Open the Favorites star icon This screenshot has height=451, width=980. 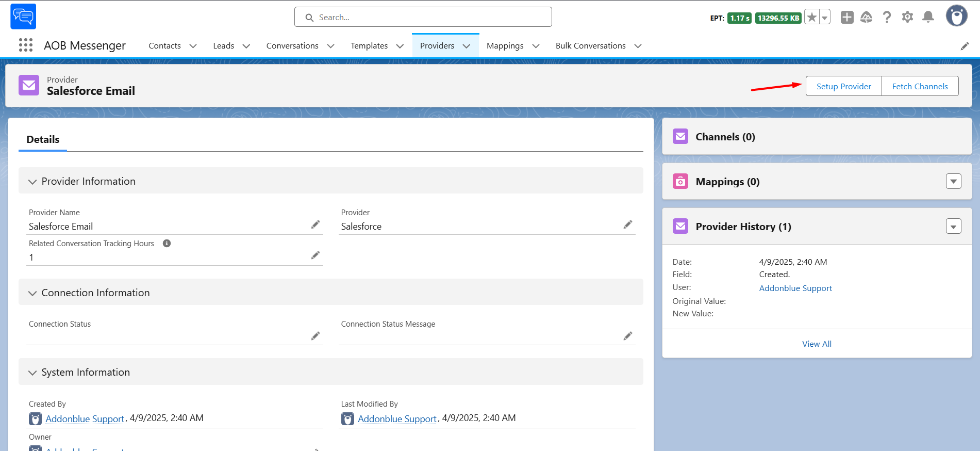[812, 17]
